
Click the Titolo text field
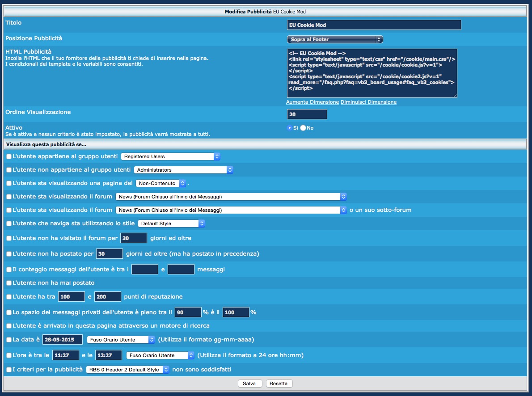pos(374,25)
